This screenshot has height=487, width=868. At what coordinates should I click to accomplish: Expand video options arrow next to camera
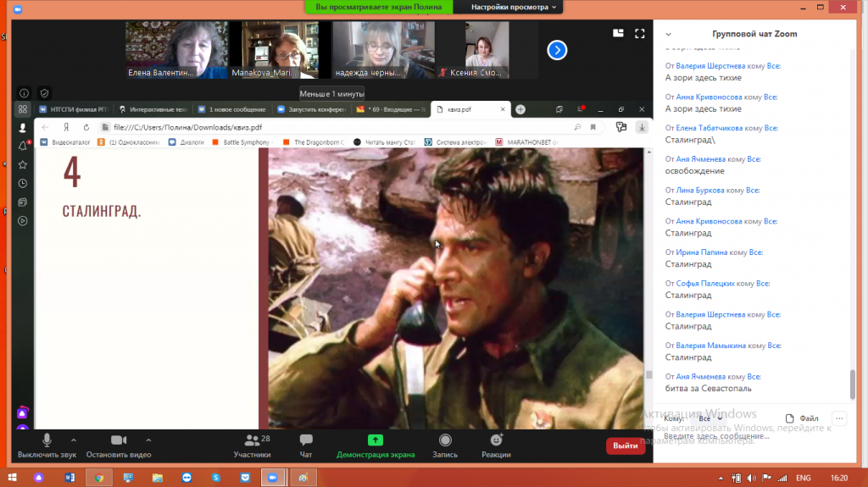pos(148,440)
